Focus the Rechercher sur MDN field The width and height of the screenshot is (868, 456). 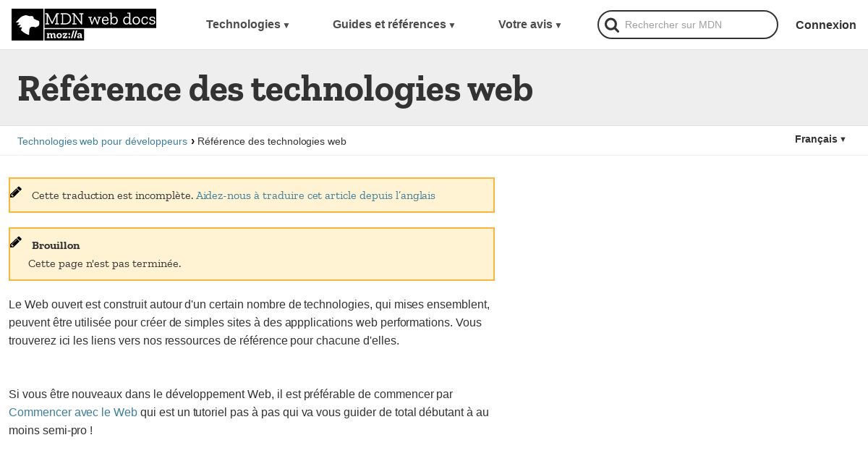pos(688,25)
